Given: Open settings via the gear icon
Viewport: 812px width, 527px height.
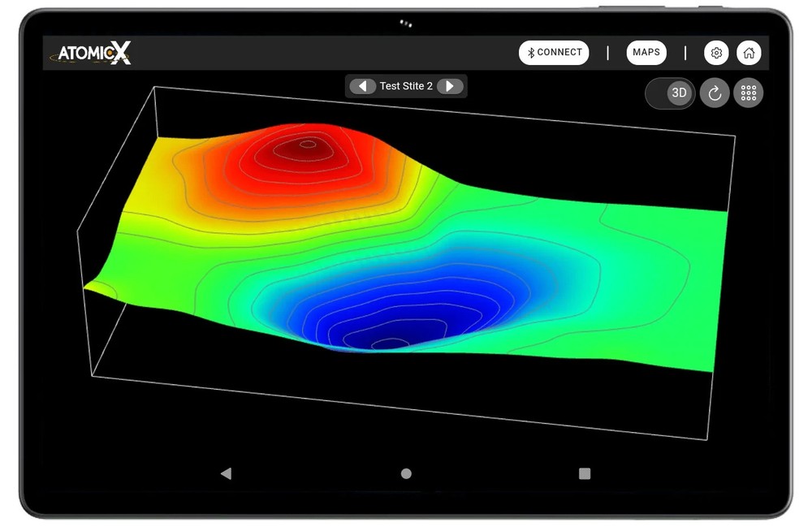Looking at the screenshot, I should [x=716, y=53].
